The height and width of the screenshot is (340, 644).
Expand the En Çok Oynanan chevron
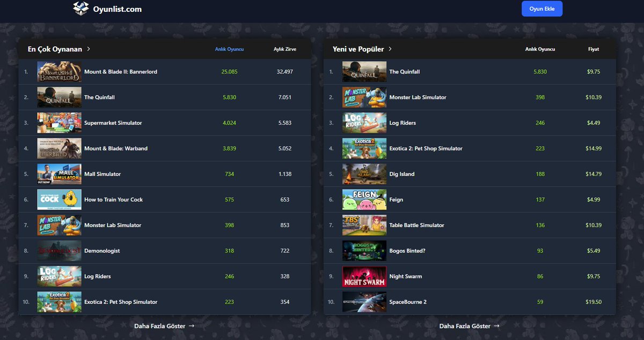(x=89, y=49)
